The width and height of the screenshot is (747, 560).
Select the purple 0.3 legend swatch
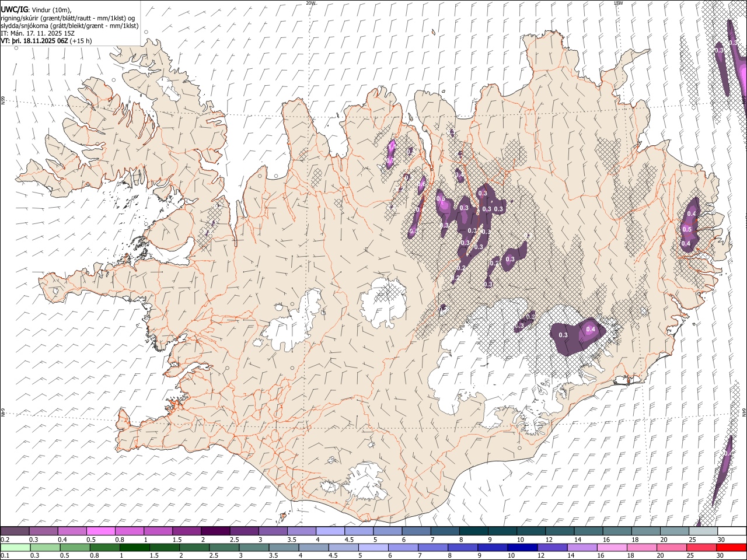(x=44, y=531)
